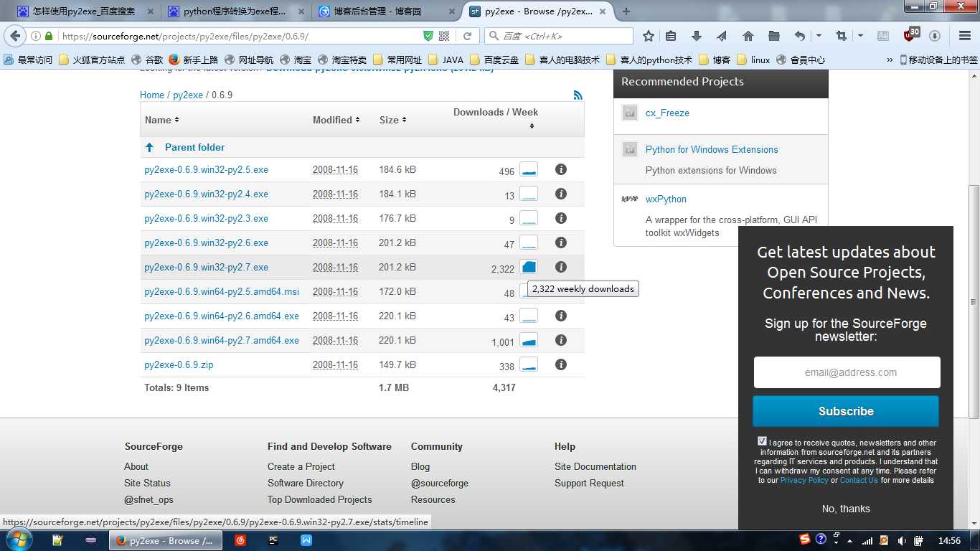View download stats chart for win64-py2.7.amd64.exe

[529, 341]
